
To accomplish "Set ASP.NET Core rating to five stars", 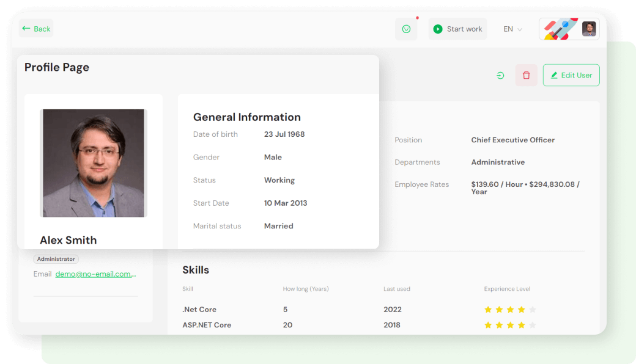I will [x=532, y=325].
